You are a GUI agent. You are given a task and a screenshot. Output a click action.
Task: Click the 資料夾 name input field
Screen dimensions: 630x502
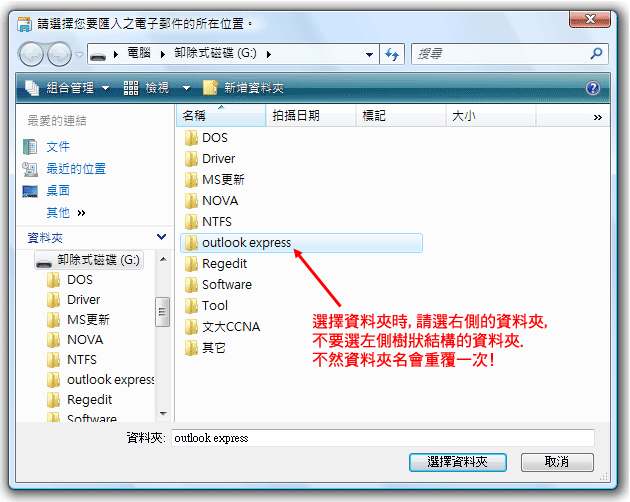tap(383, 438)
